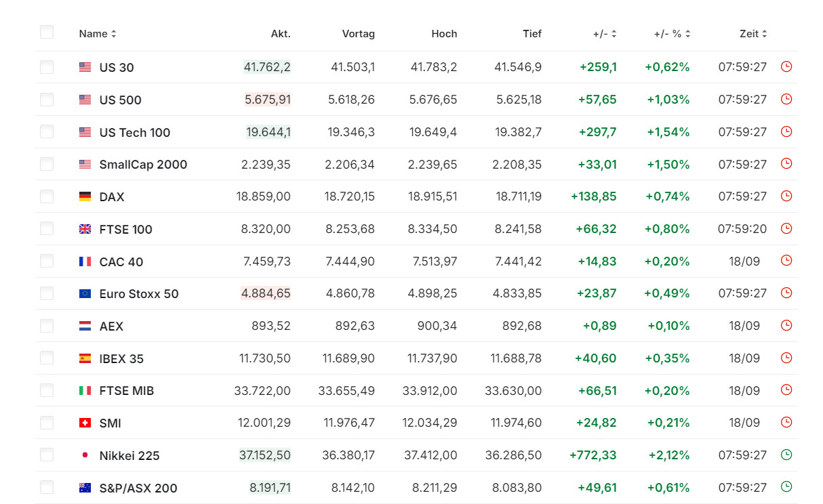Click the UK flag icon beside FTSE 100
The image size is (823, 504).
[85, 229]
